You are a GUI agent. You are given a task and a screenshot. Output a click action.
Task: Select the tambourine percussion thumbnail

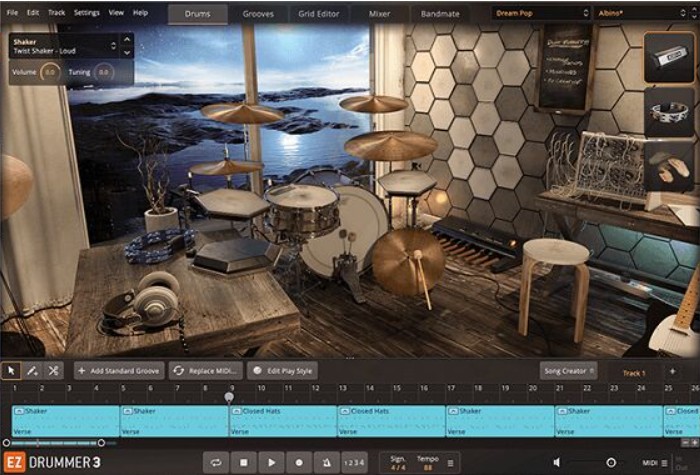669,112
